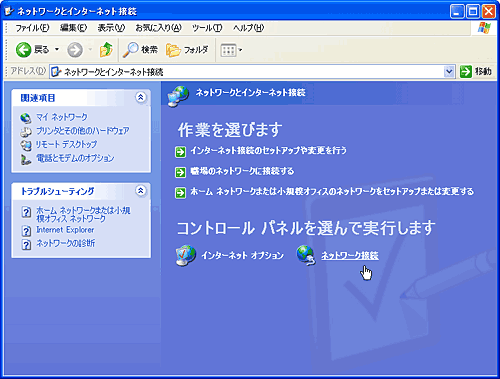Open プリンタとその他のハードウェア link
This screenshot has height=379, width=500.
pyautogui.click(x=82, y=131)
